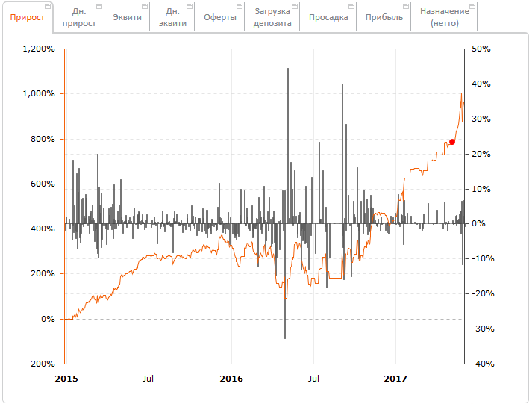This screenshot has width=532, height=404.
Task: Click the small window icon on Просадка tab
Action: [351, 6]
